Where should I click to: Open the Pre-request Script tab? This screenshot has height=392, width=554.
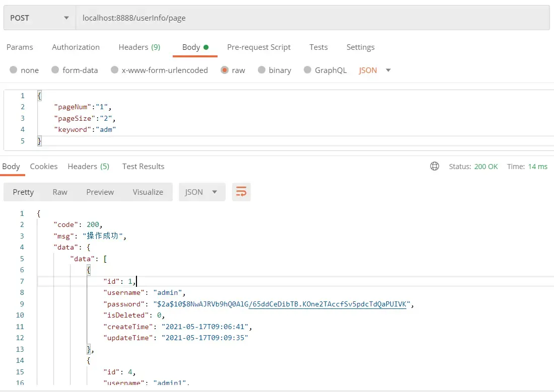pos(259,47)
